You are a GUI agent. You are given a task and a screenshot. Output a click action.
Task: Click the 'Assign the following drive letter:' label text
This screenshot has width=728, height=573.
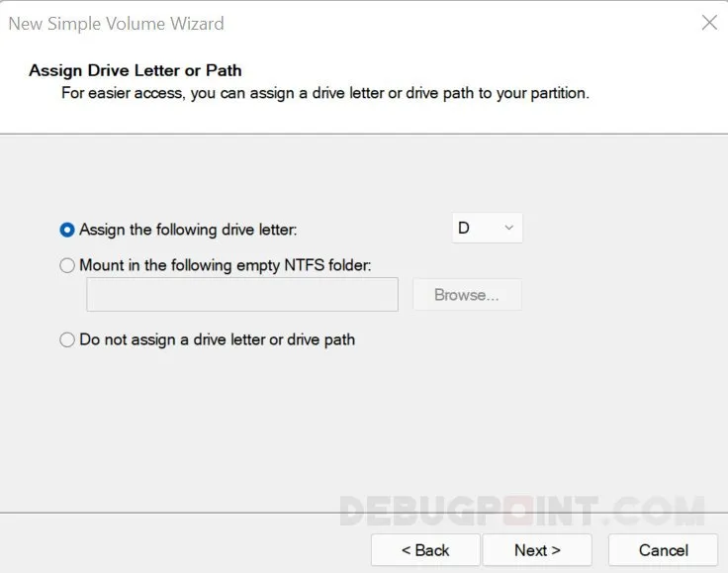coord(188,230)
